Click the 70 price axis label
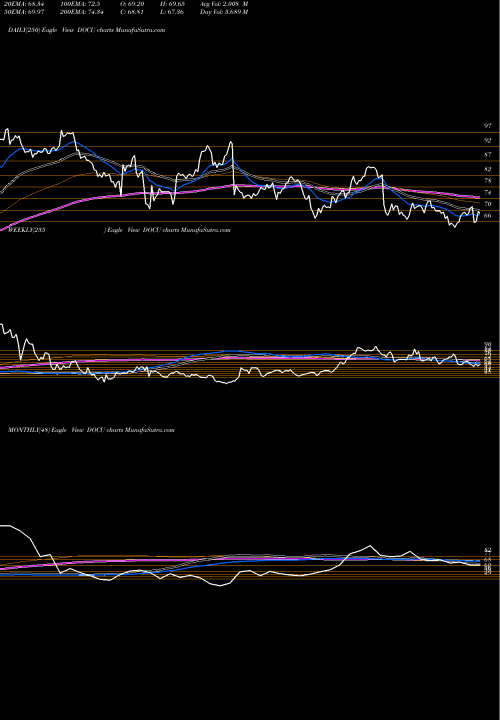500x720 pixels. [488, 204]
